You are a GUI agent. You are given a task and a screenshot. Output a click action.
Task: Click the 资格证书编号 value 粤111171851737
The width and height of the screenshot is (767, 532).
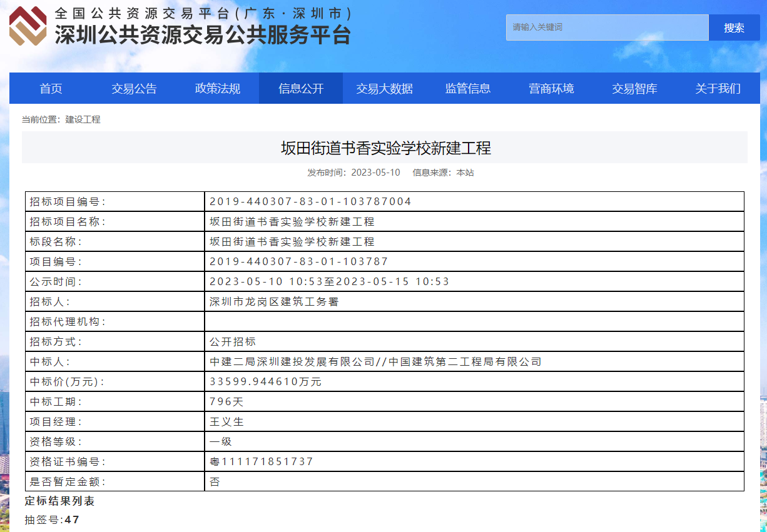pyautogui.click(x=261, y=461)
